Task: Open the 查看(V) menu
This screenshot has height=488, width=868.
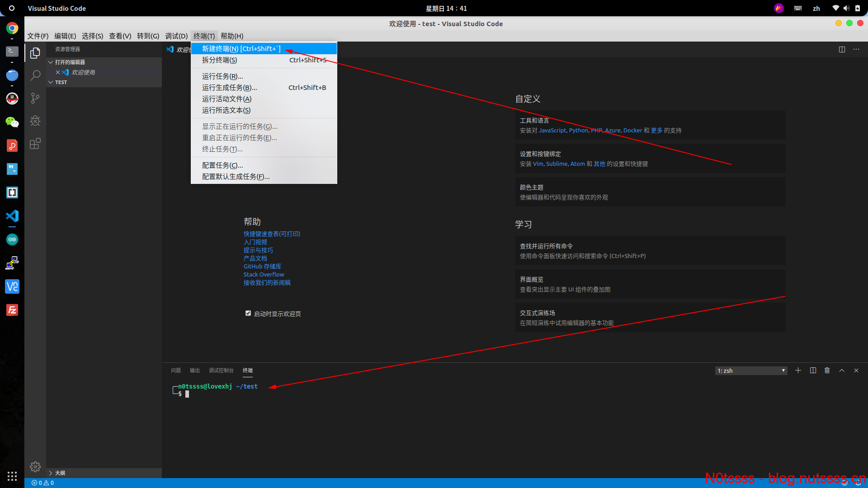Action: point(120,36)
